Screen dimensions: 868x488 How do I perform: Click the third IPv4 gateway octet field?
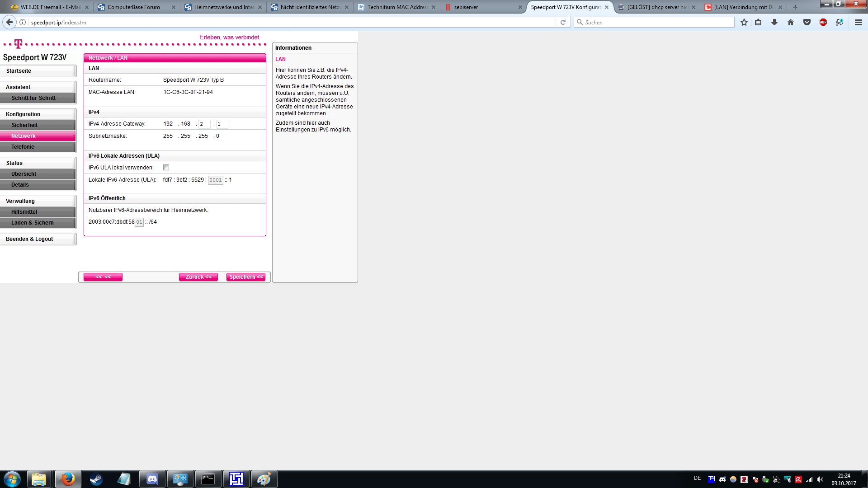tap(204, 124)
